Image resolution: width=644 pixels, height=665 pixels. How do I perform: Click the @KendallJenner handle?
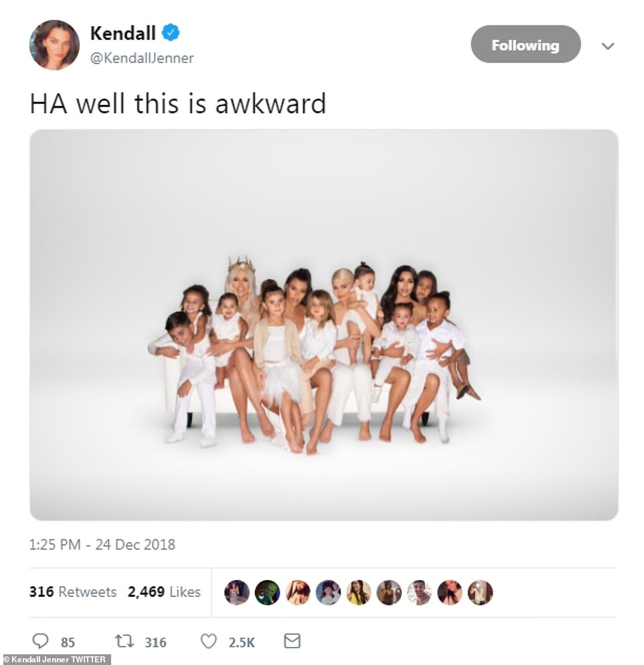[142, 58]
